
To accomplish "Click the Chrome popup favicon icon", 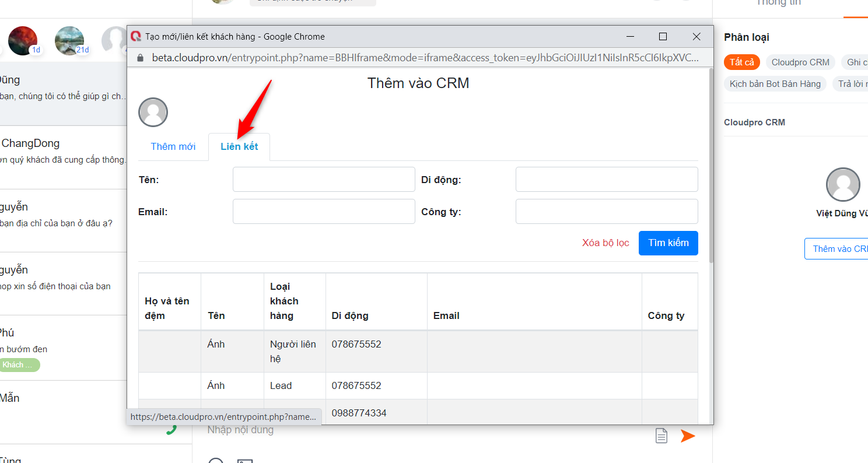I will [x=136, y=37].
